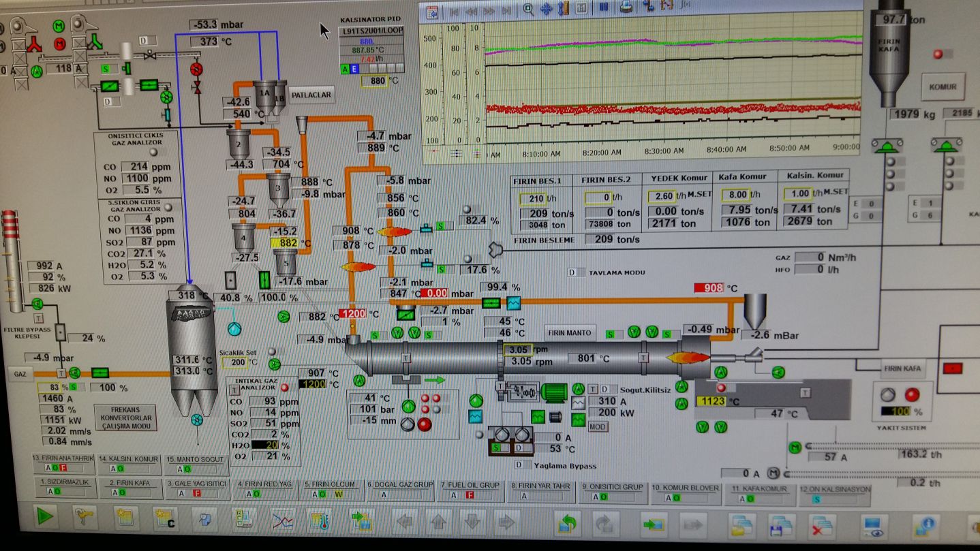980x551 pixels.
Task: Click the up arrow navigation icon
Action: (438, 523)
